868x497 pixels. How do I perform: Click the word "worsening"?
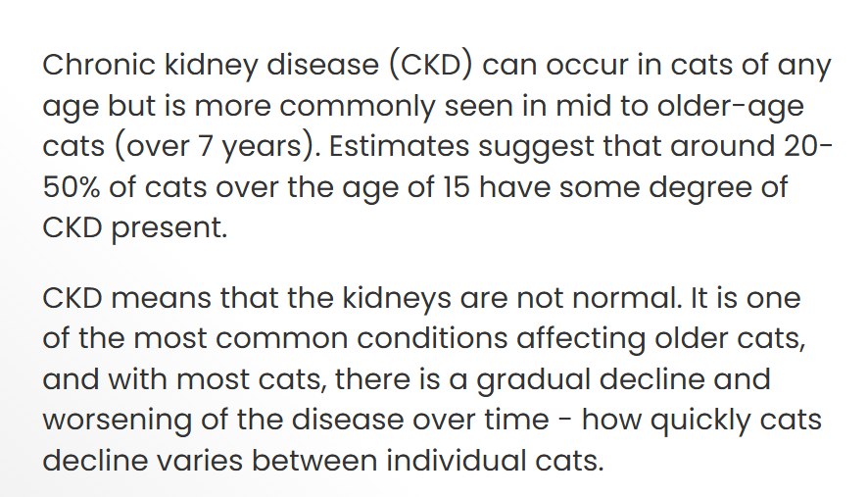118,420
